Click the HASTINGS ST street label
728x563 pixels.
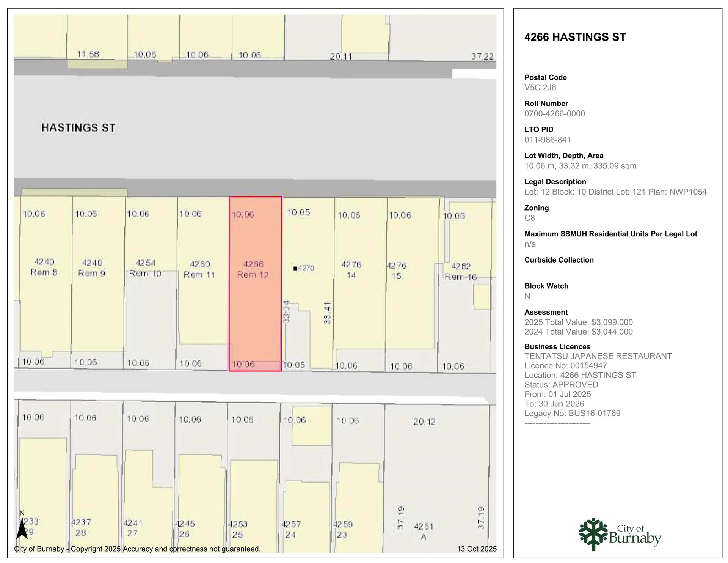coord(78,128)
